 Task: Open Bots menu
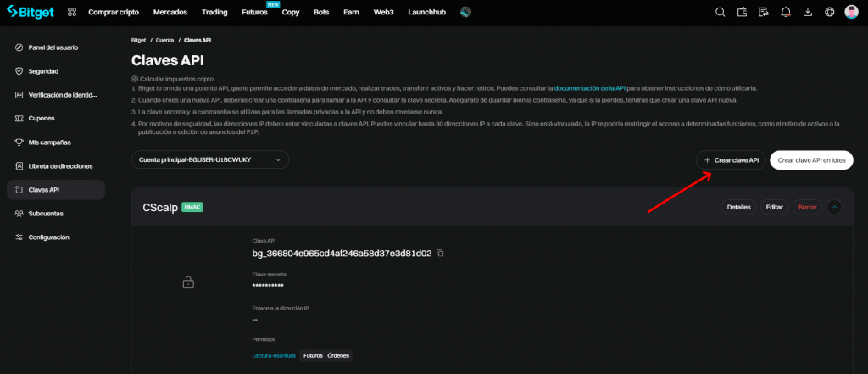pyautogui.click(x=321, y=12)
